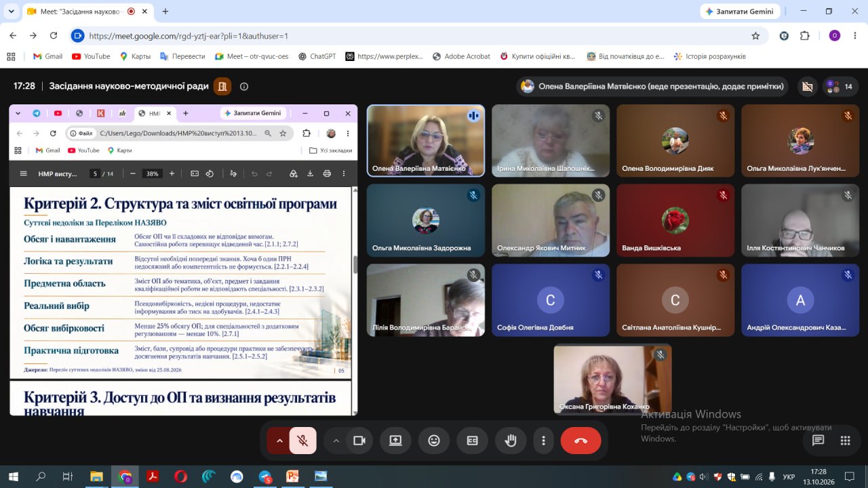Open more options three-dot menu in Meet

(x=543, y=441)
